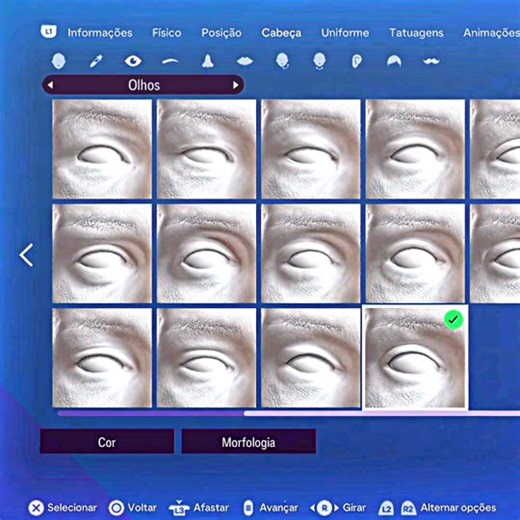Screen dimensions: 520x520
Task: Switch to the Cabeça tab
Action: (281, 33)
